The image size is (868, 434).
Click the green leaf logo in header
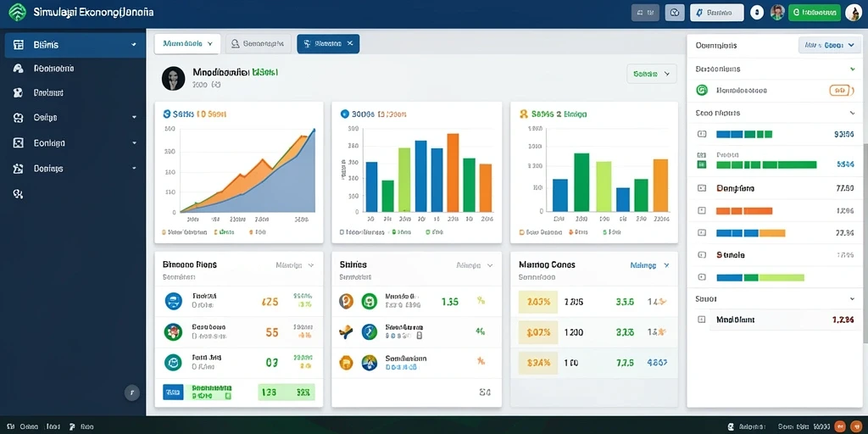coord(19,12)
